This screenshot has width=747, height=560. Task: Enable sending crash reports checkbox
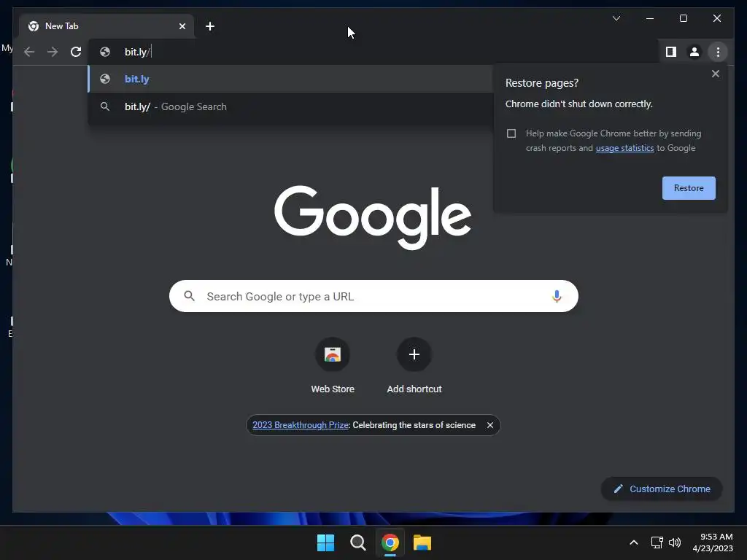tap(511, 133)
